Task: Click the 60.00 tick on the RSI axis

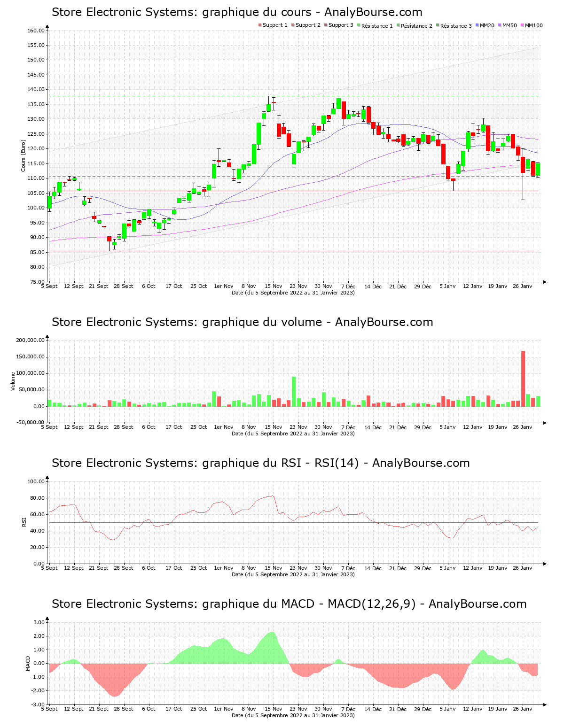Action: click(x=38, y=514)
